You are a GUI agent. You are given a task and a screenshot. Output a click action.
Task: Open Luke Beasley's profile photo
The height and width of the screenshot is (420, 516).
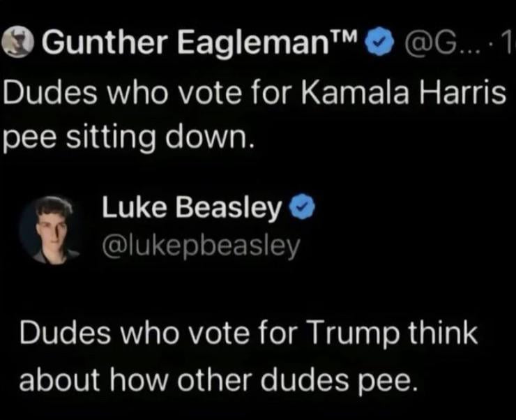point(49,230)
